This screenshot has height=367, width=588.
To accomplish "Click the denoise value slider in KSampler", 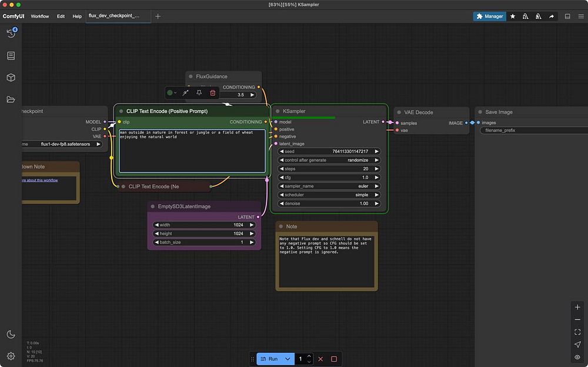I will point(329,203).
